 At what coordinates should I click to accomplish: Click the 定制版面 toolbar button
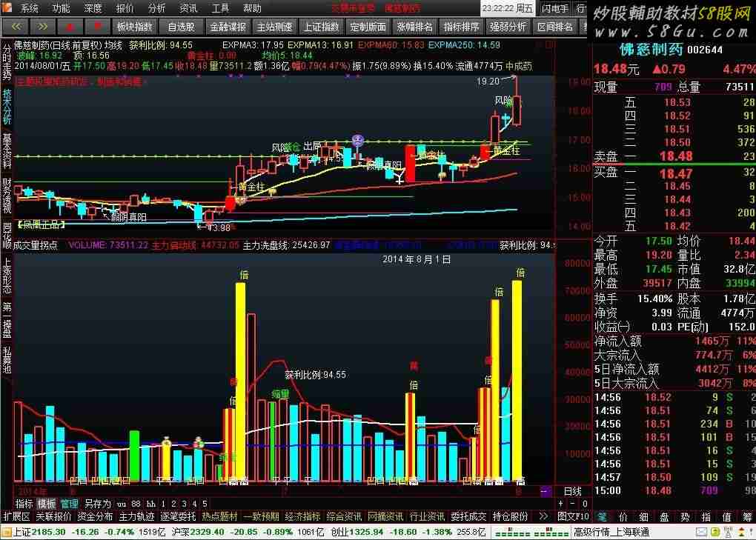tap(368, 27)
